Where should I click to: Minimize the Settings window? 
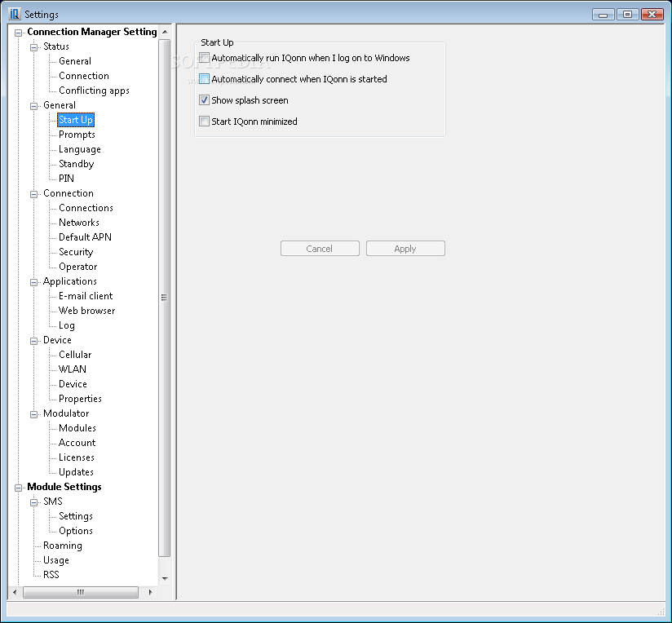point(603,15)
